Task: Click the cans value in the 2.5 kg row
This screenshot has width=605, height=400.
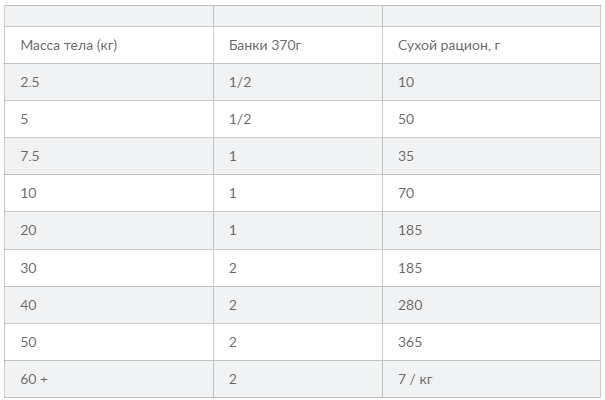Action: click(298, 82)
